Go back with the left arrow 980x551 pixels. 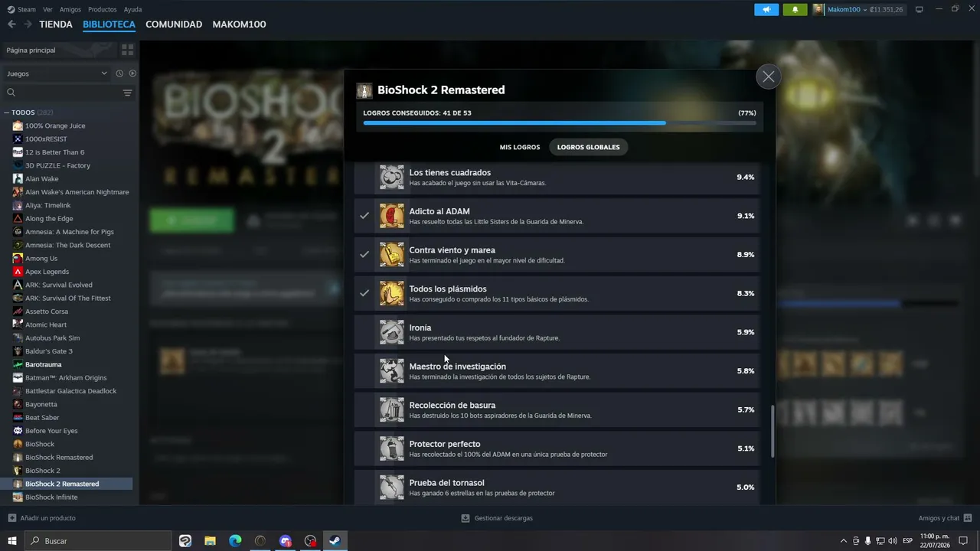coord(11,24)
